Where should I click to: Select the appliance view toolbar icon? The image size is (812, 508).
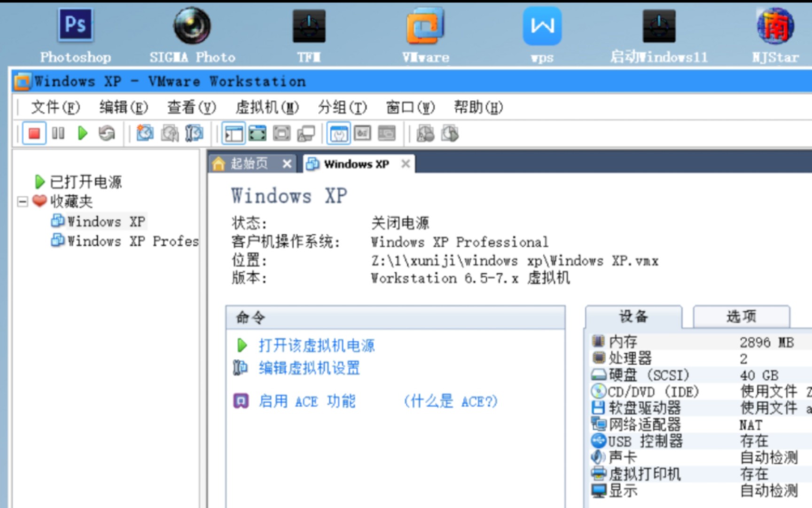pos(362,134)
